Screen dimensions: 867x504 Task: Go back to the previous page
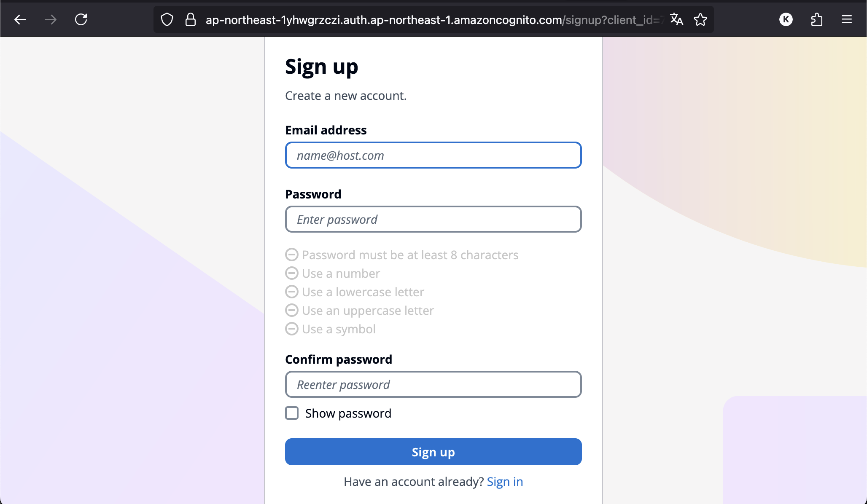(x=20, y=19)
